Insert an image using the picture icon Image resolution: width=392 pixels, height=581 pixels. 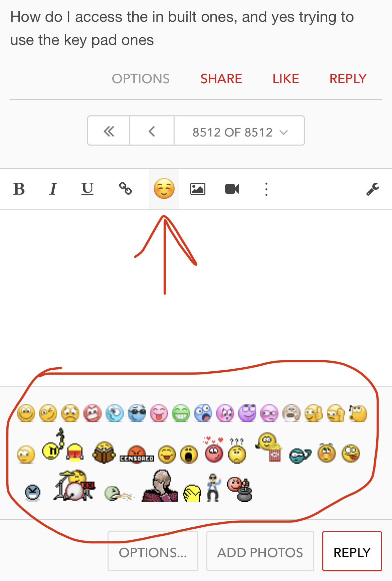[198, 189]
